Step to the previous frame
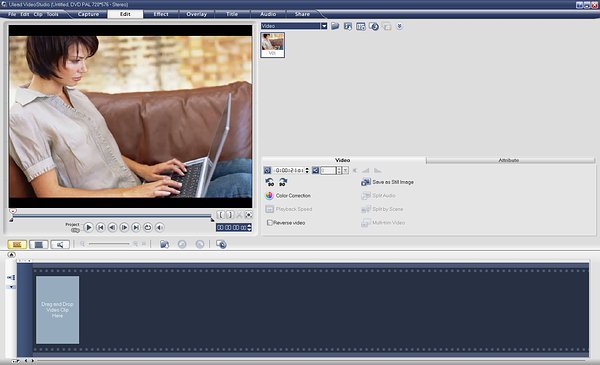Viewport: 600px width, 365px height. pos(112,227)
